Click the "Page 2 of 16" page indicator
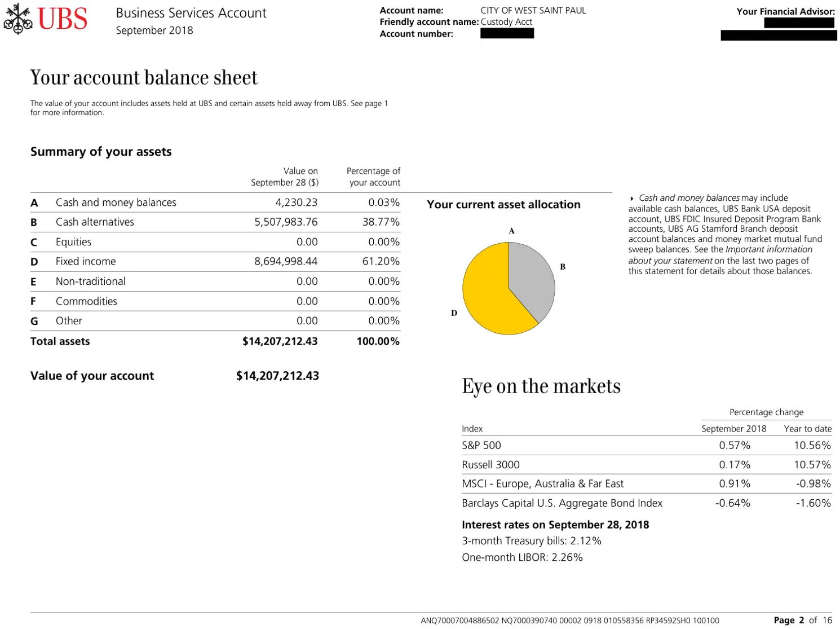840x629 pixels. pyautogui.click(x=803, y=621)
